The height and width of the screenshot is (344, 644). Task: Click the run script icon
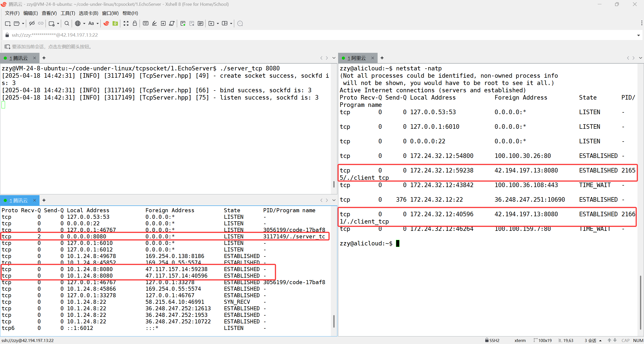coord(183,23)
